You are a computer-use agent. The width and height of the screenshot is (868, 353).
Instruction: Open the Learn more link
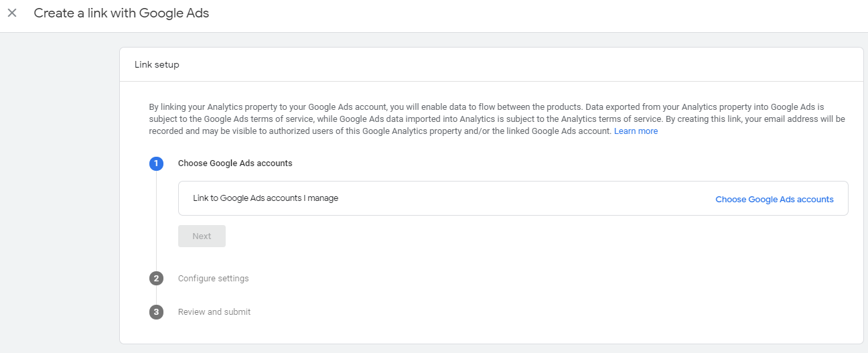[x=636, y=131]
